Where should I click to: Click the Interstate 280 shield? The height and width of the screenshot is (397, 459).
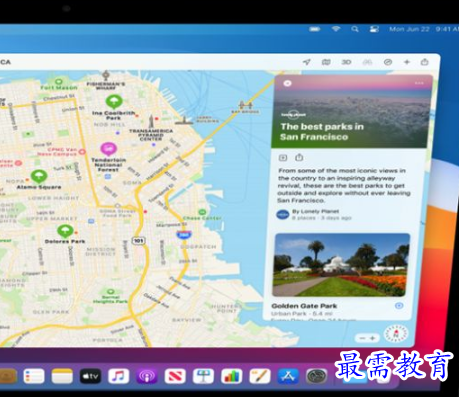pos(184,234)
